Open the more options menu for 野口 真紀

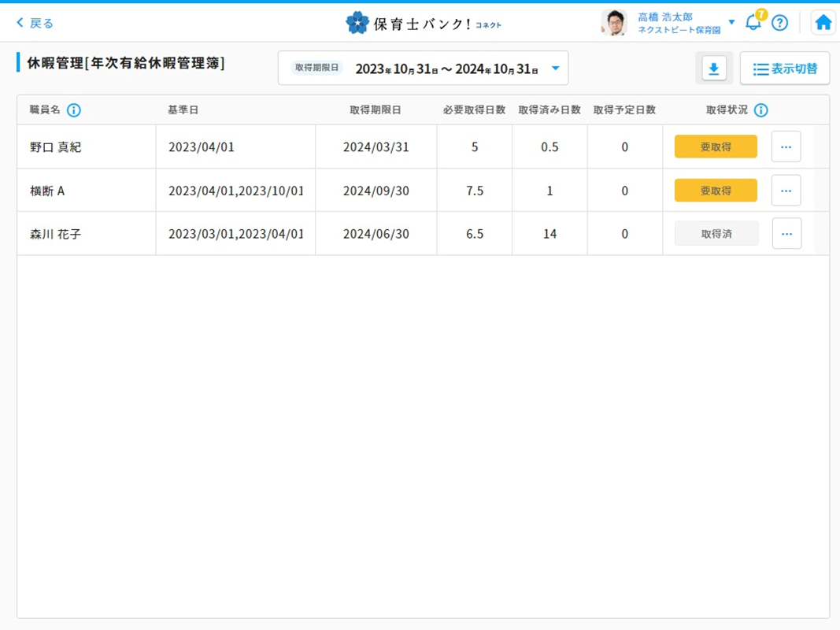tap(786, 147)
